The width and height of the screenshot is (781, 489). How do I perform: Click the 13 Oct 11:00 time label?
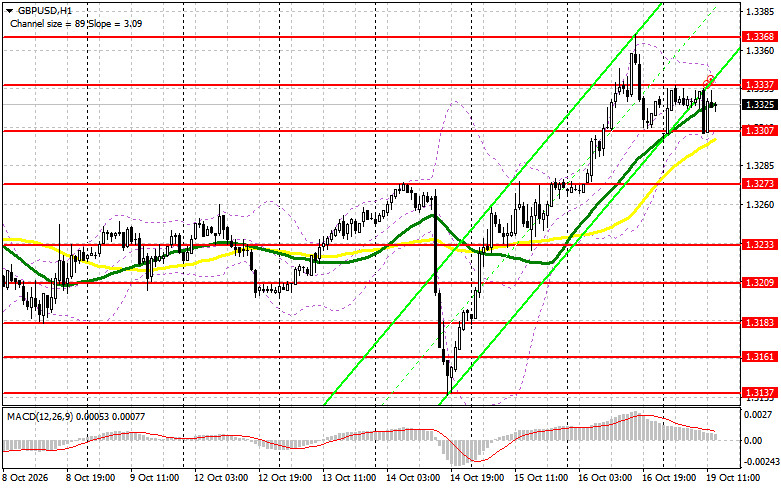click(349, 478)
